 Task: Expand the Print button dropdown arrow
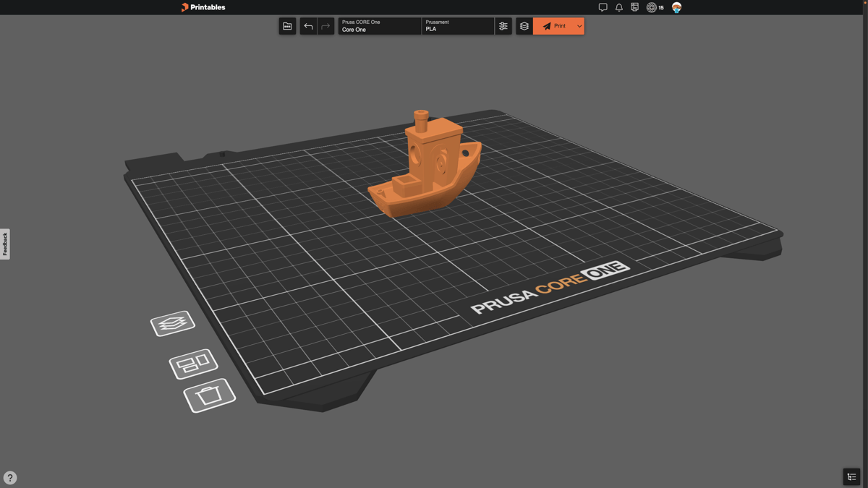tap(579, 26)
